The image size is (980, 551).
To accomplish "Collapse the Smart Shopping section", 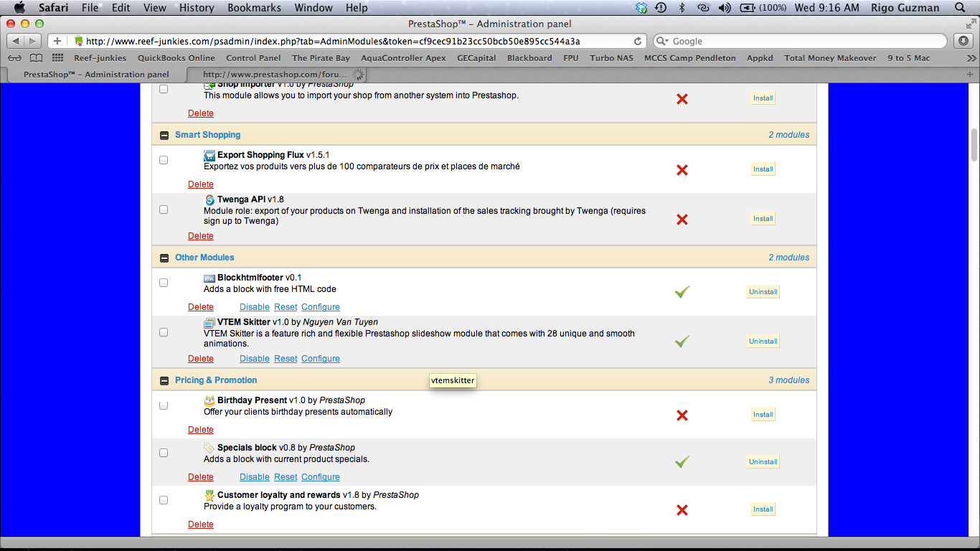I will point(164,135).
